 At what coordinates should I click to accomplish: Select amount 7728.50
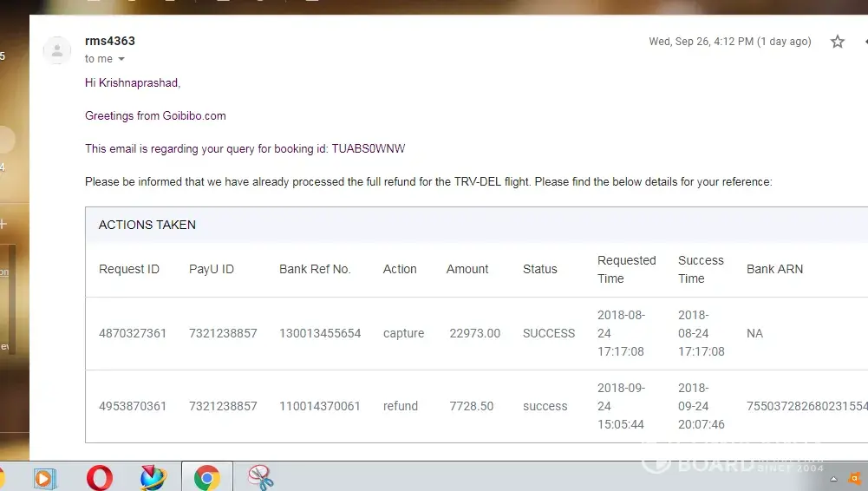point(471,406)
